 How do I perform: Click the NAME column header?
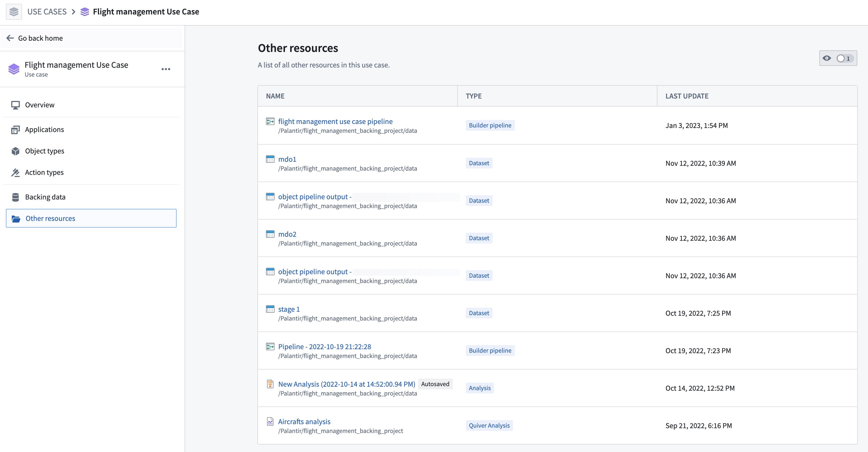[x=275, y=96]
